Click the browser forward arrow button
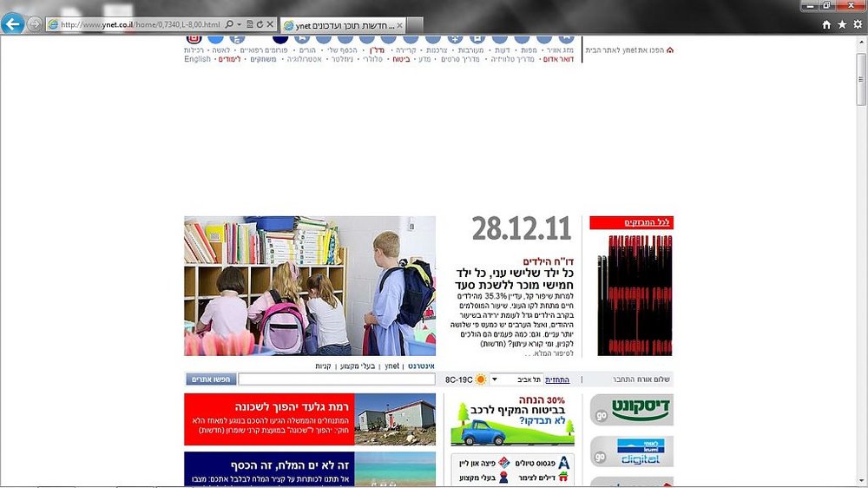Screen dimensions: 868x488 click(x=35, y=24)
